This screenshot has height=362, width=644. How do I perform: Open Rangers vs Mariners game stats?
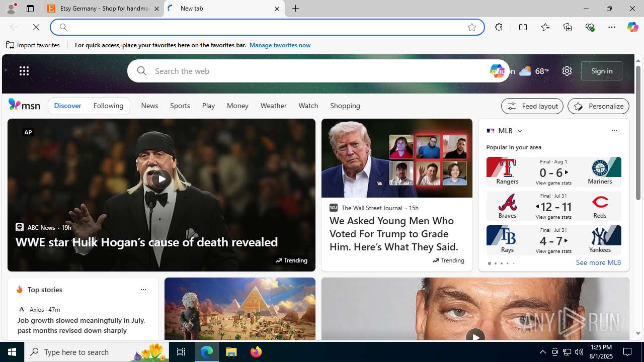553,172
